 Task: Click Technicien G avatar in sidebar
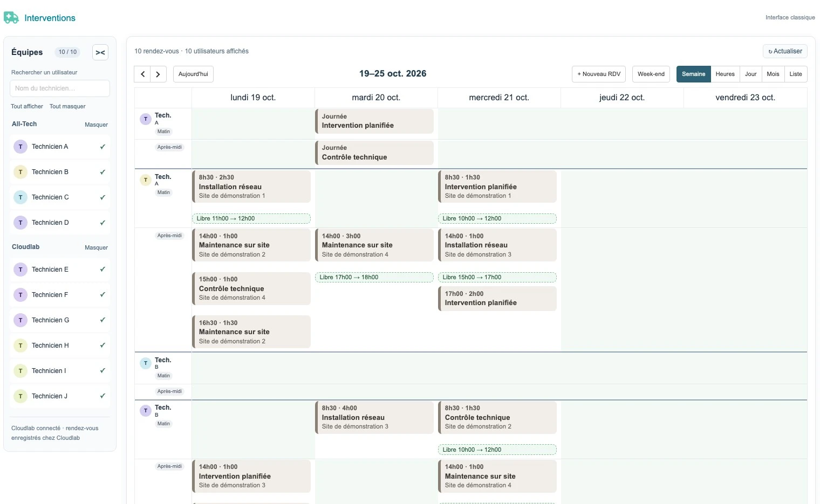20,320
